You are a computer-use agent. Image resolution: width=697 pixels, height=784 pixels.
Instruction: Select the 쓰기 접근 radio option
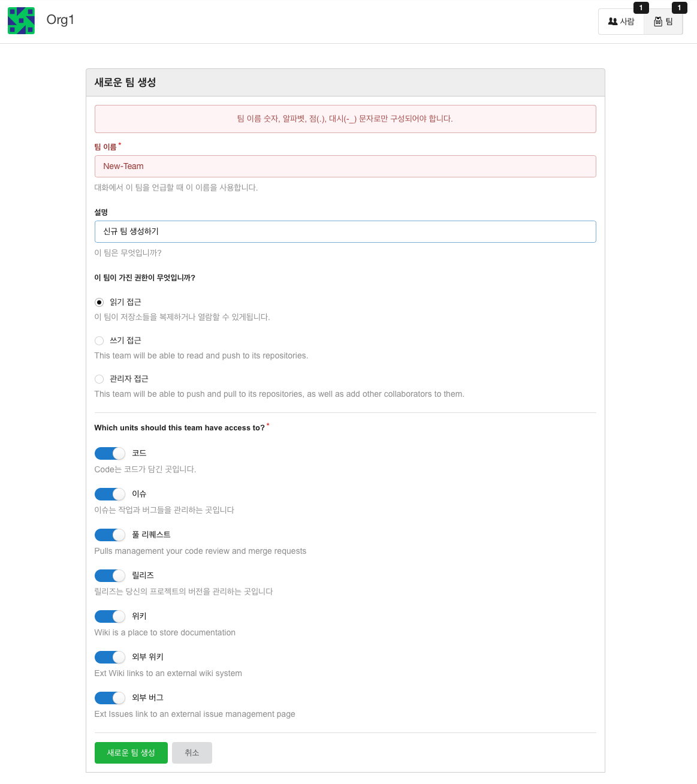(99, 340)
